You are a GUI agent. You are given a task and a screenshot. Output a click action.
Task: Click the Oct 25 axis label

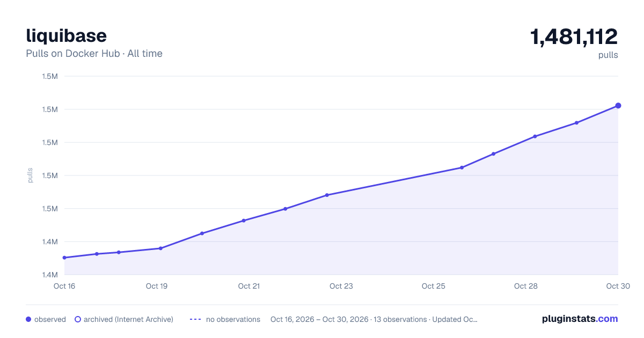(434, 286)
